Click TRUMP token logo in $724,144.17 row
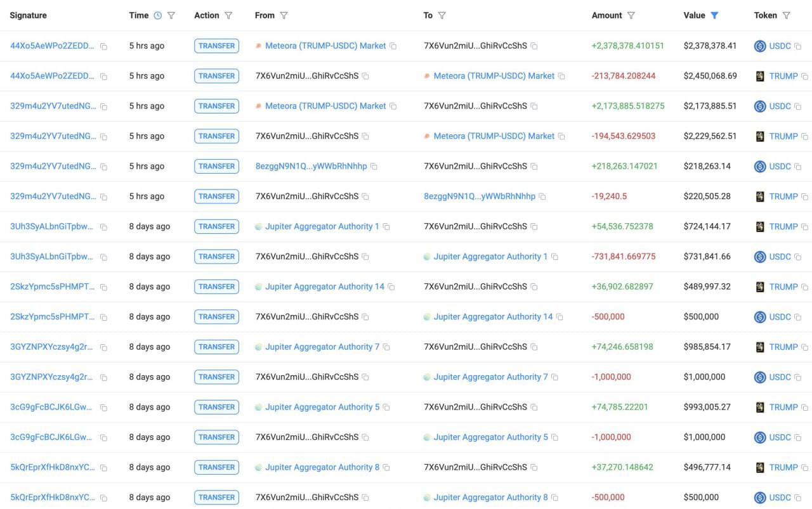Viewport: 812px width, 509px height. click(x=760, y=226)
